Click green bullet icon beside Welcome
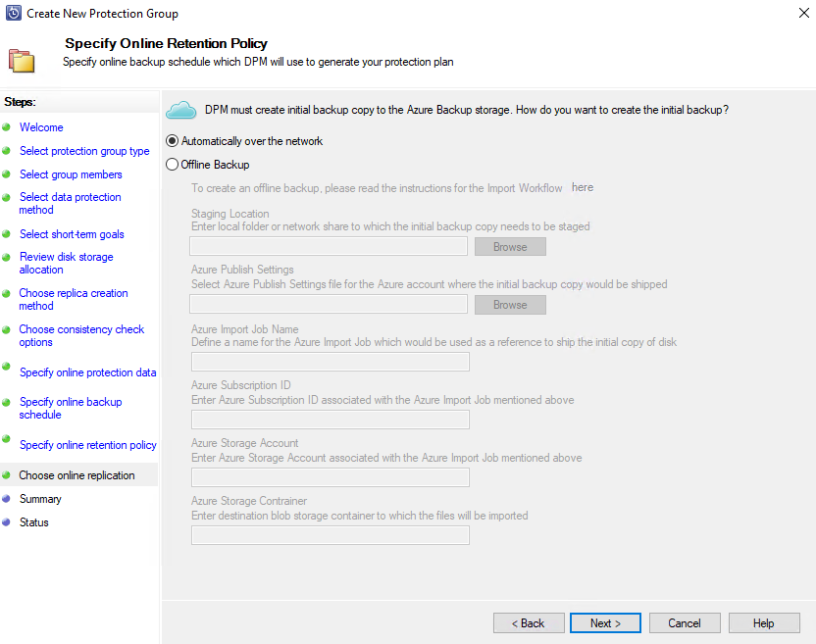This screenshot has width=816, height=644. [x=6, y=126]
